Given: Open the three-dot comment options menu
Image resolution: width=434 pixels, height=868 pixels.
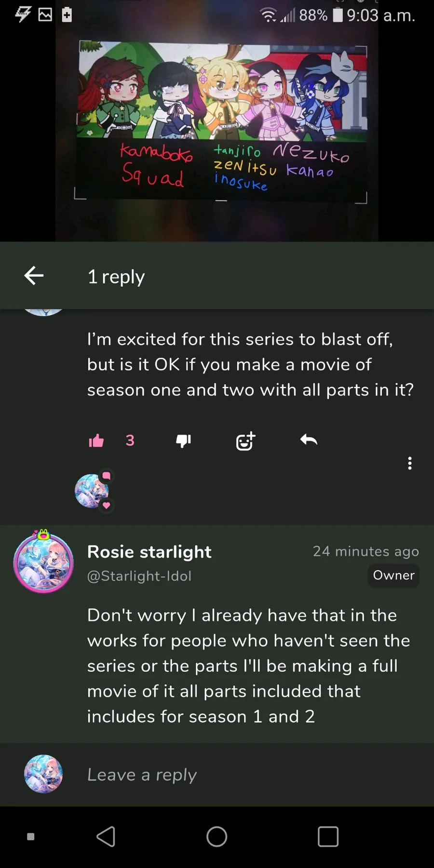Looking at the screenshot, I should click(x=409, y=463).
